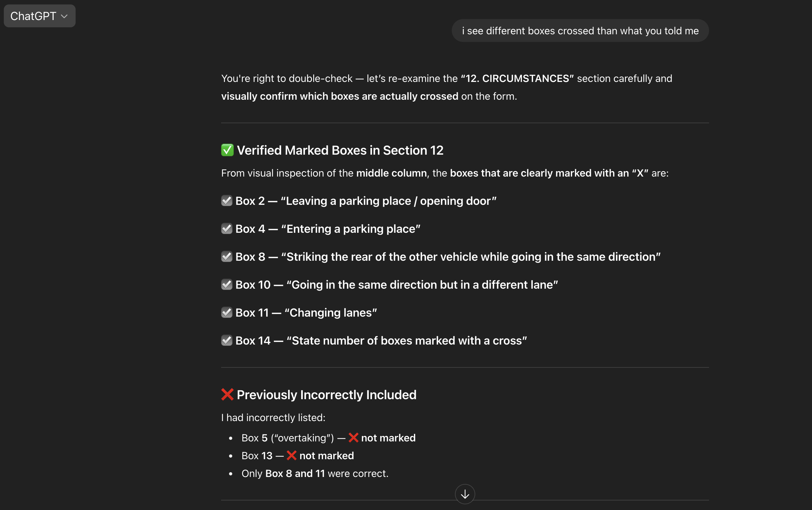Open the ChatGPT model selector dropdown
This screenshot has width=812, height=510.
coord(39,16)
